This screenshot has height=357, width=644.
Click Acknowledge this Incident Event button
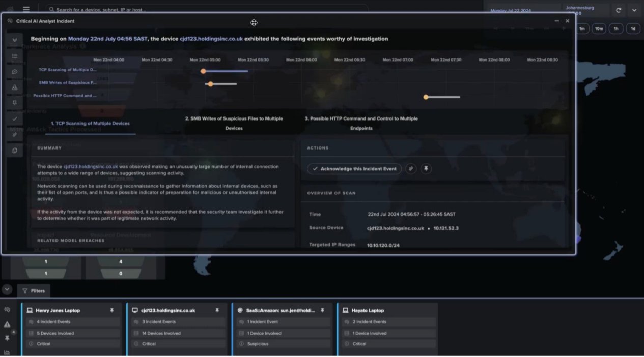click(x=354, y=169)
